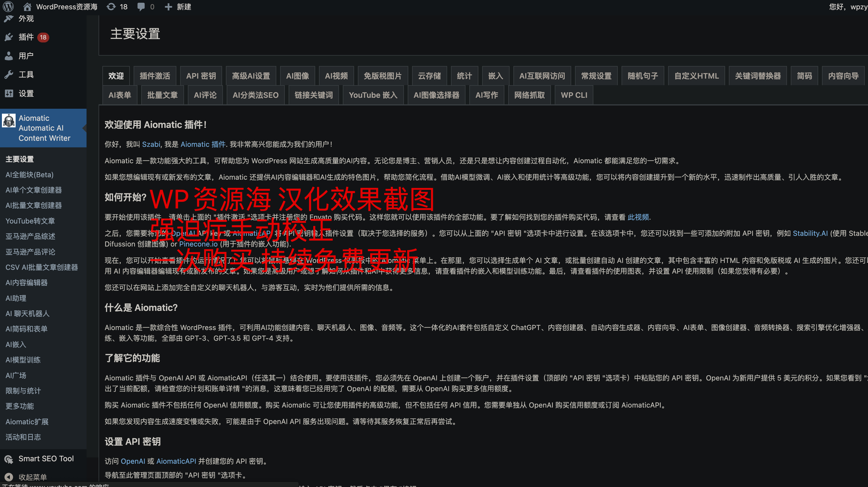Select the 网络抓取 tab
Screen dimensions: 868x487
tap(529, 95)
